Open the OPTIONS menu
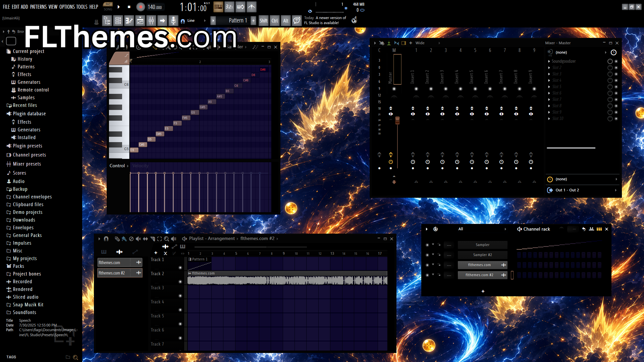This screenshot has width=644, height=362. click(67, 7)
